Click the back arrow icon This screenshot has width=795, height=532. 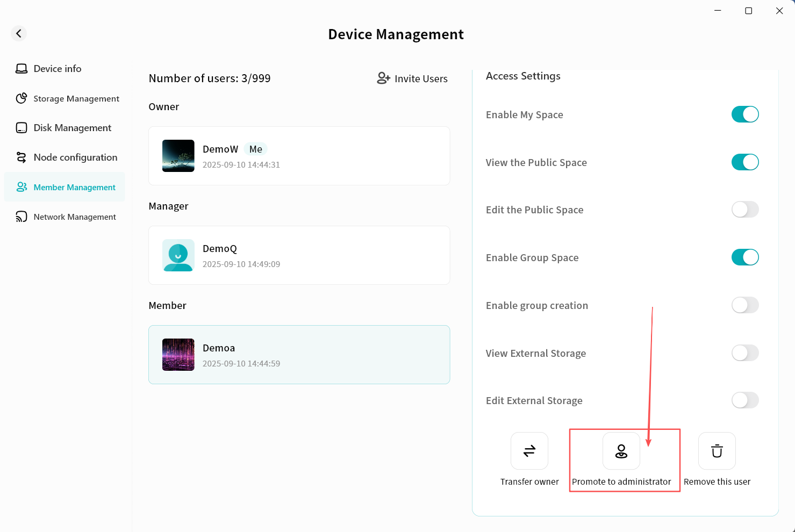point(19,33)
